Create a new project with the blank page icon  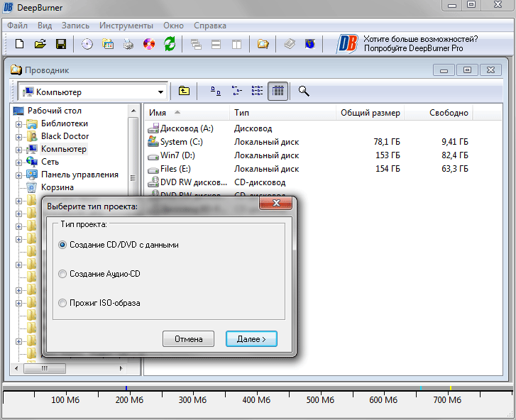pyautogui.click(x=20, y=44)
